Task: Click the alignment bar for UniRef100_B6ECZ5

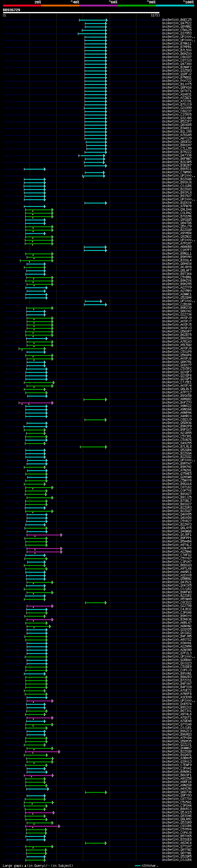Action: pyautogui.click(x=93, y=20)
